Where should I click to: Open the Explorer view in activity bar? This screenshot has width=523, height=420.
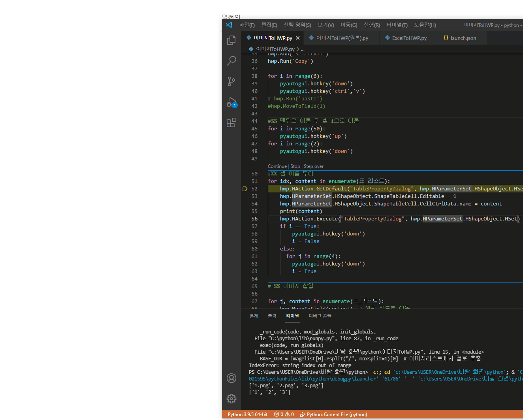pos(231,40)
